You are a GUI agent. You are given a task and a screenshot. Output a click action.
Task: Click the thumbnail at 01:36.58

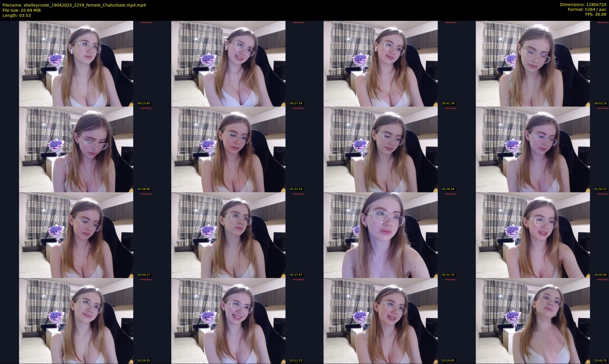point(380,149)
